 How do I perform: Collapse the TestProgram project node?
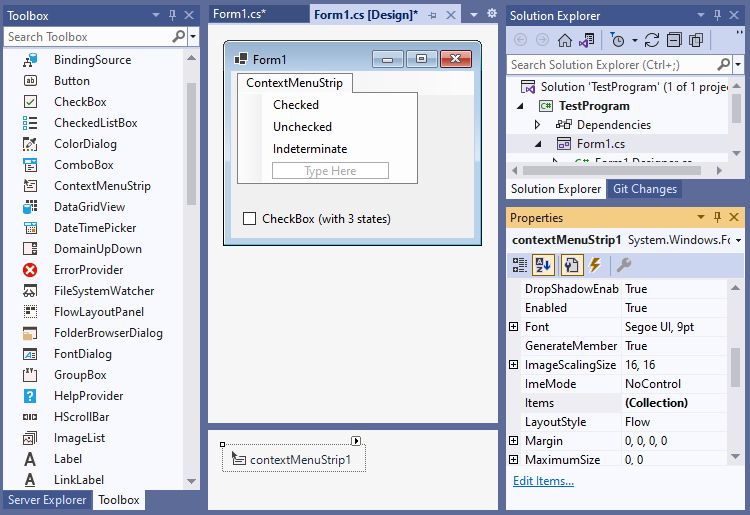520,106
